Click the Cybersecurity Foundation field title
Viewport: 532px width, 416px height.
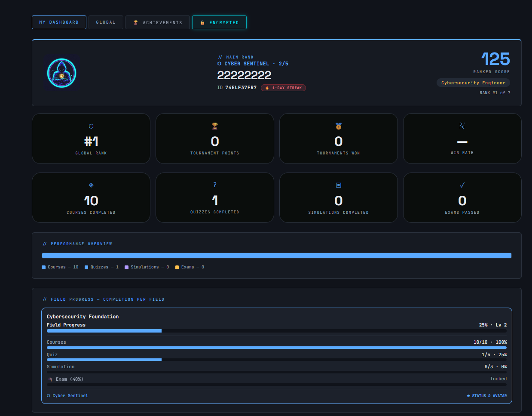click(83, 317)
